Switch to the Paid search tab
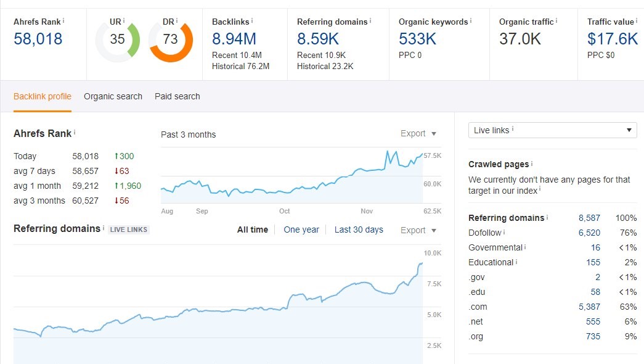 click(177, 96)
